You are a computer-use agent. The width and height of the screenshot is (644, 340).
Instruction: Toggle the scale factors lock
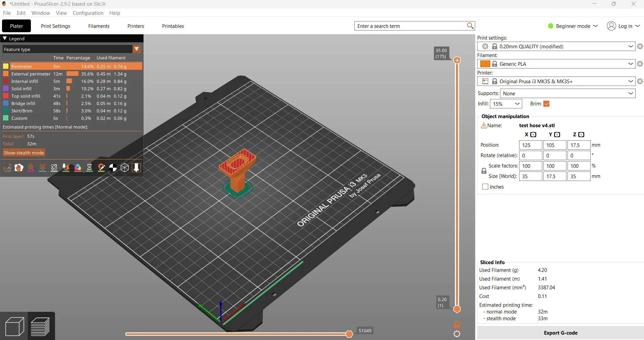(484, 171)
